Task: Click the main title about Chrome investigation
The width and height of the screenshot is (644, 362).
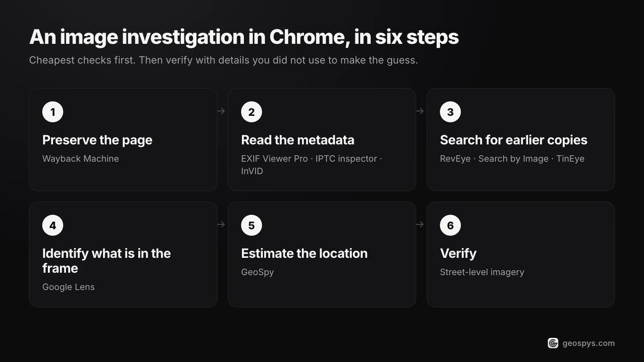Action: (244, 37)
